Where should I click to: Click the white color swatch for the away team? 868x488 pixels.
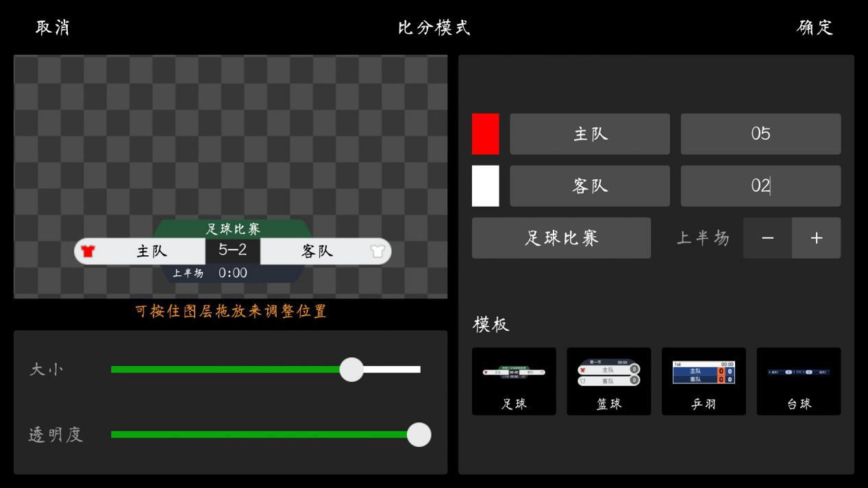coord(484,185)
